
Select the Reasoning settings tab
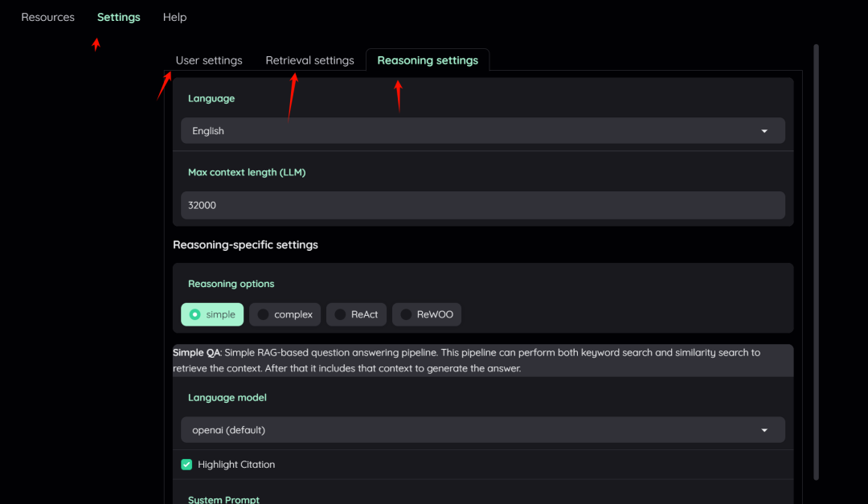pos(427,59)
